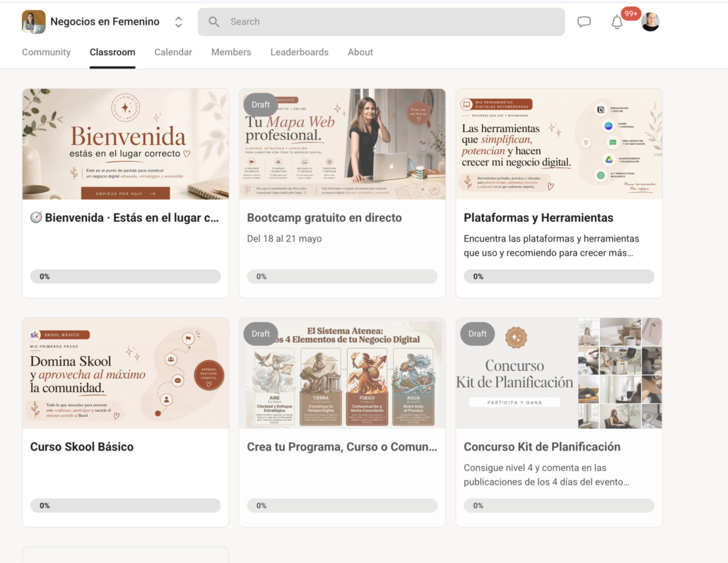Click the search magnifier icon
The image size is (728, 563).
(213, 22)
